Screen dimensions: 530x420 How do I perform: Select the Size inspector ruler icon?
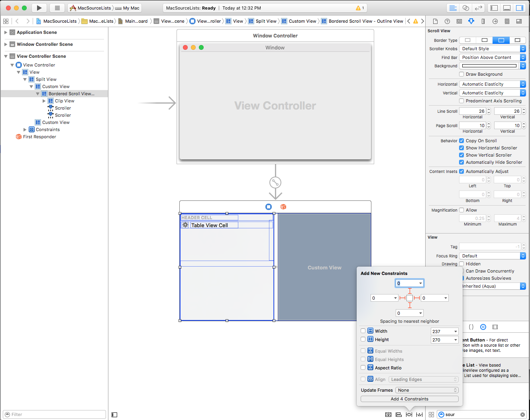[483, 21]
